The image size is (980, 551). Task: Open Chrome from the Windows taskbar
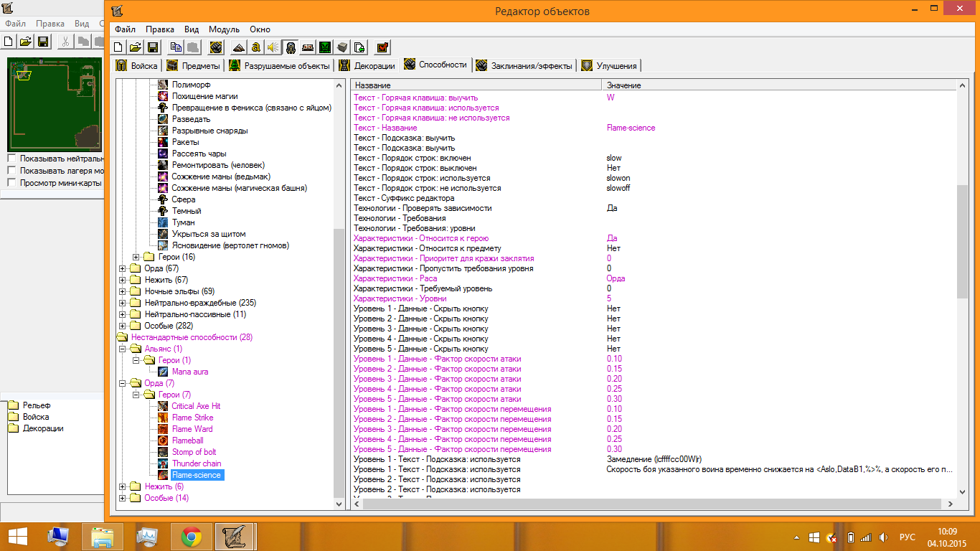[191, 537]
